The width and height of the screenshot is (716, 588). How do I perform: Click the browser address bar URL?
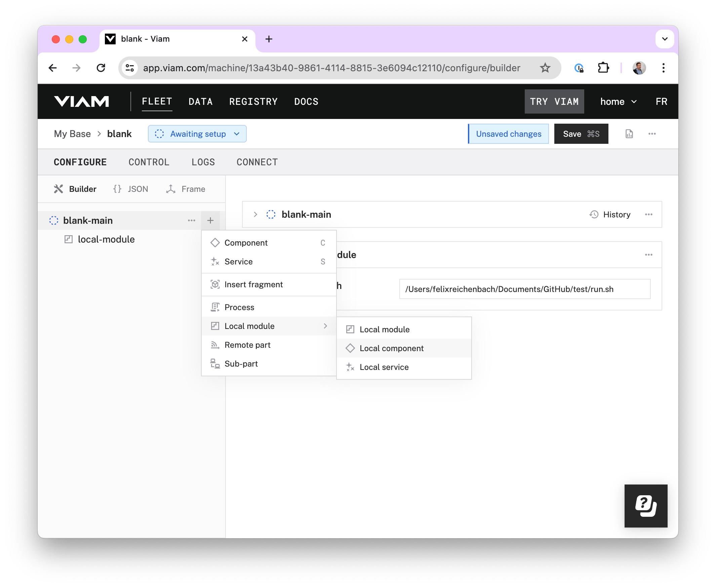click(331, 68)
